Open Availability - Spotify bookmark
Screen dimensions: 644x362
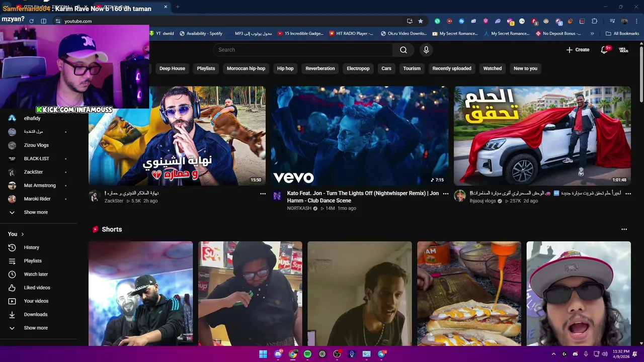click(201, 34)
